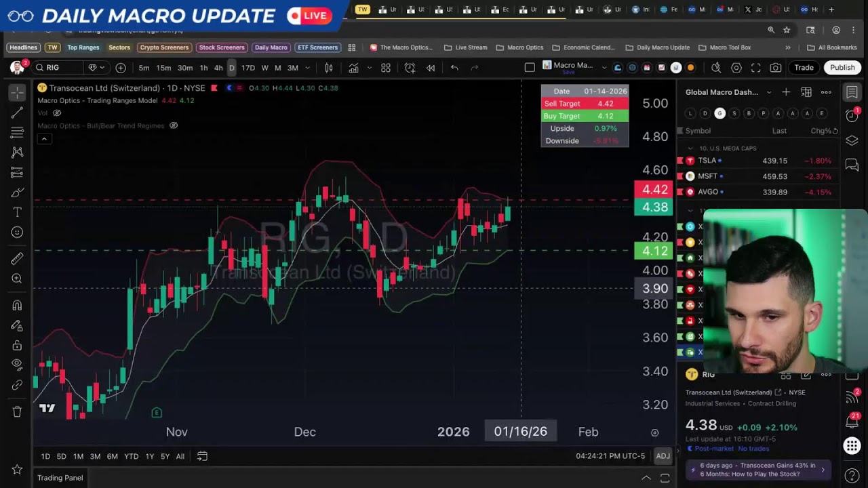Select TSLA row in the watchlist
The width and height of the screenshot is (868, 488).
pos(758,161)
